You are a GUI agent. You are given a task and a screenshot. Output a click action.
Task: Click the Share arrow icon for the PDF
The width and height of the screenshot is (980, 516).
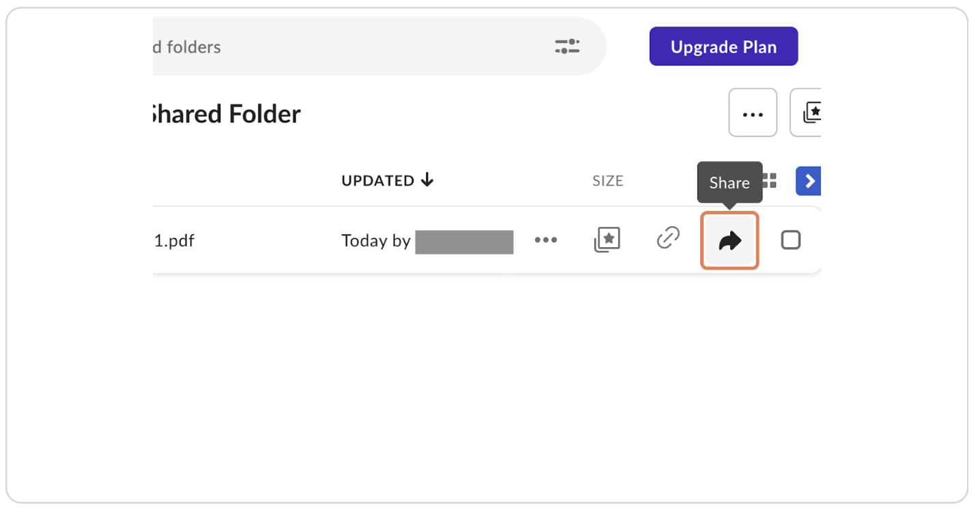point(729,240)
